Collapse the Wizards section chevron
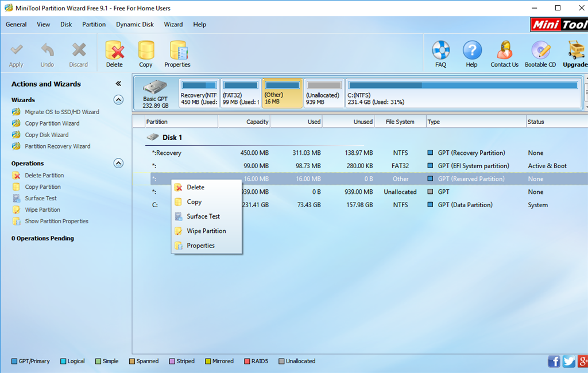588x373 pixels. 118,100
